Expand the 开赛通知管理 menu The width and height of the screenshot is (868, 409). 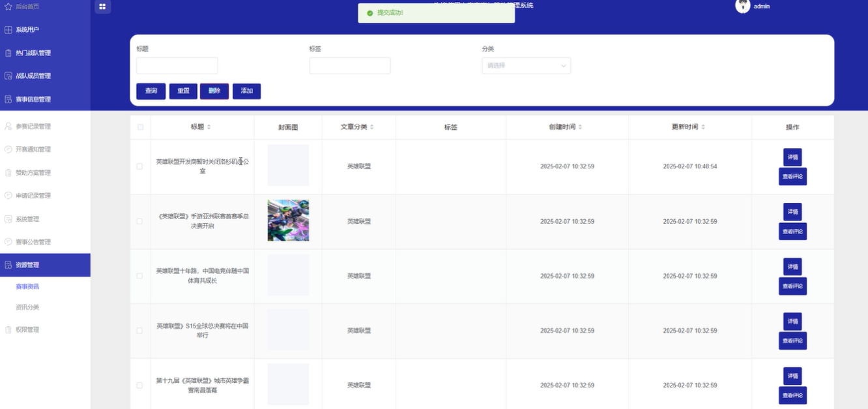pos(45,149)
